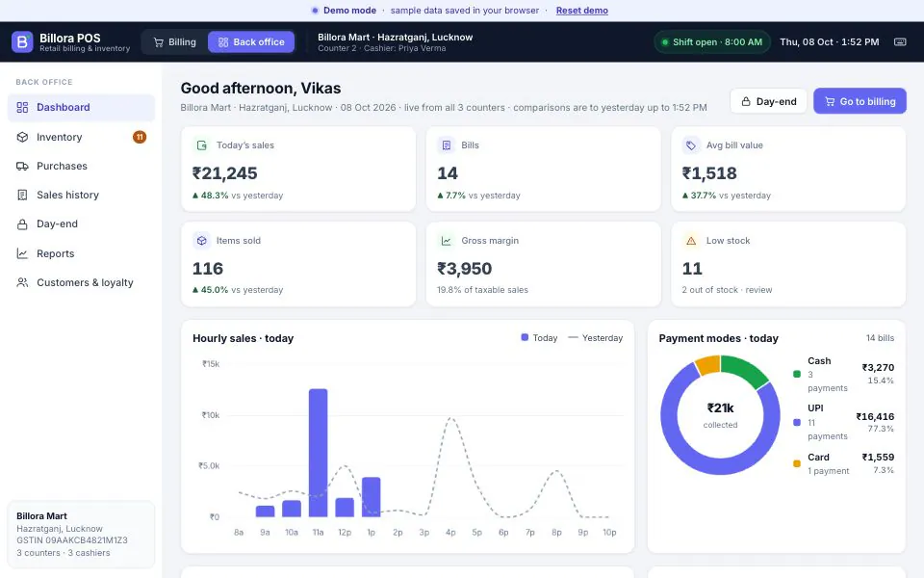Click the Avg bill value ₹1,518

(709, 173)
